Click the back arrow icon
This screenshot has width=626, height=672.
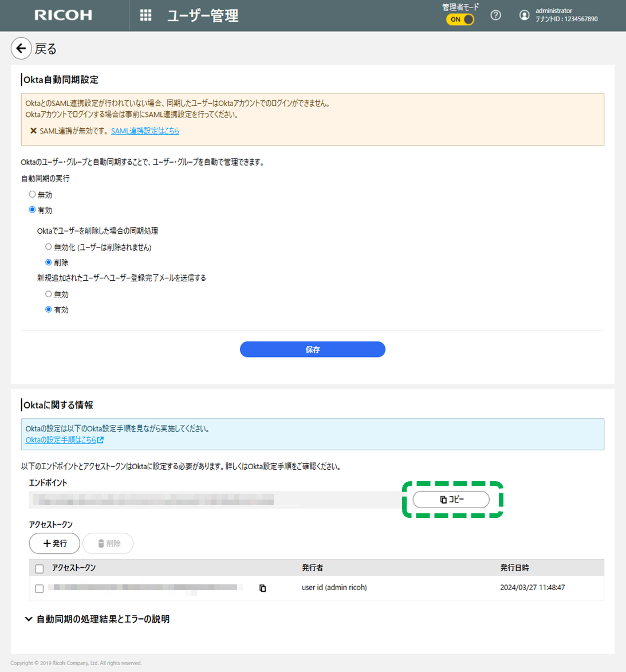(21, 49)
